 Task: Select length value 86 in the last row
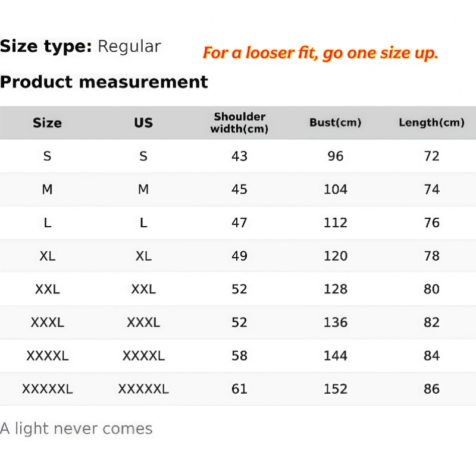[x=431, y=390]
